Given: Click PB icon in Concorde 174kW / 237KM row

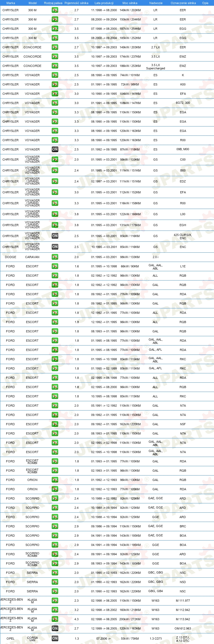Looking at the screenshot, I should [x=55, y=57].
